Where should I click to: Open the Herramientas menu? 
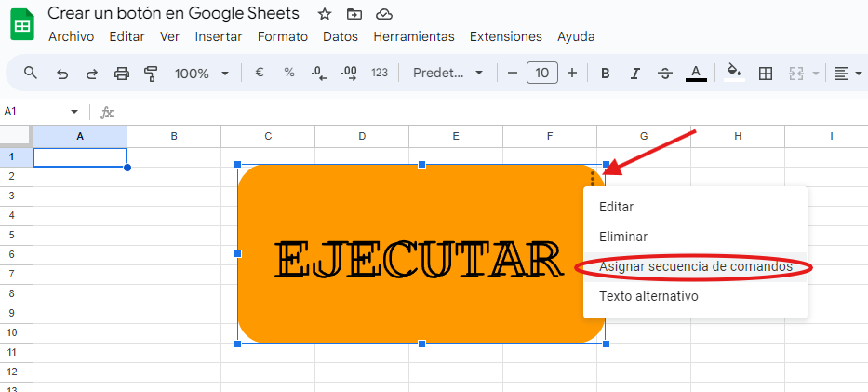(x=414, y=36)
